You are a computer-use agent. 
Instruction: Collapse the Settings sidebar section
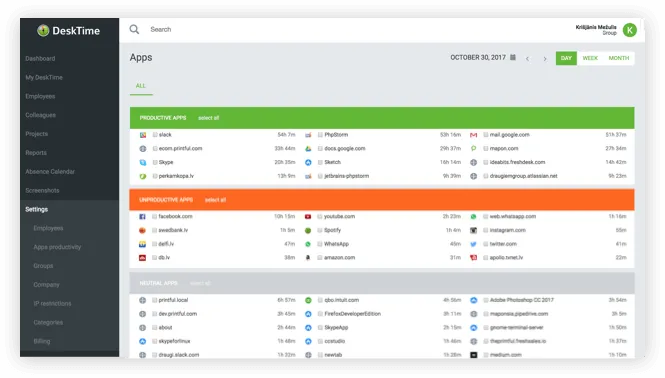tap(36, 209)
